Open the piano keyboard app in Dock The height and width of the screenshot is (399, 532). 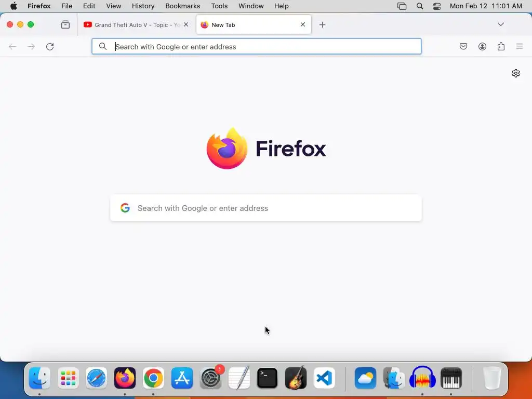pyautogui.click(x=451, y=378)
